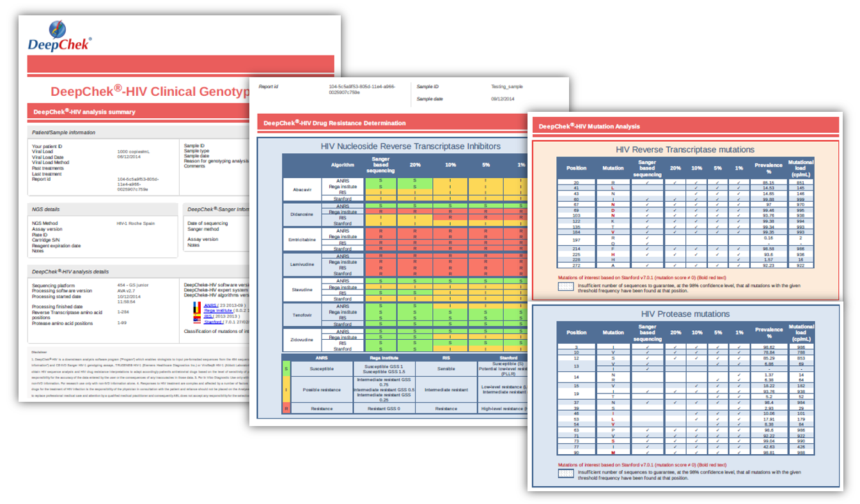
Task: Click the Report id label on the resistance page
Action: 267,86
